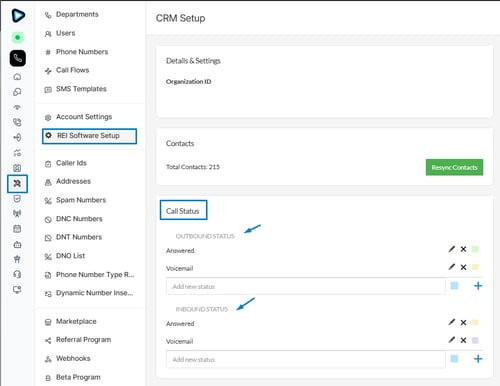Viewport: 500px width, 386px height.
Task: Open the headset support sidebar icon
Action: tap(17, 274)
